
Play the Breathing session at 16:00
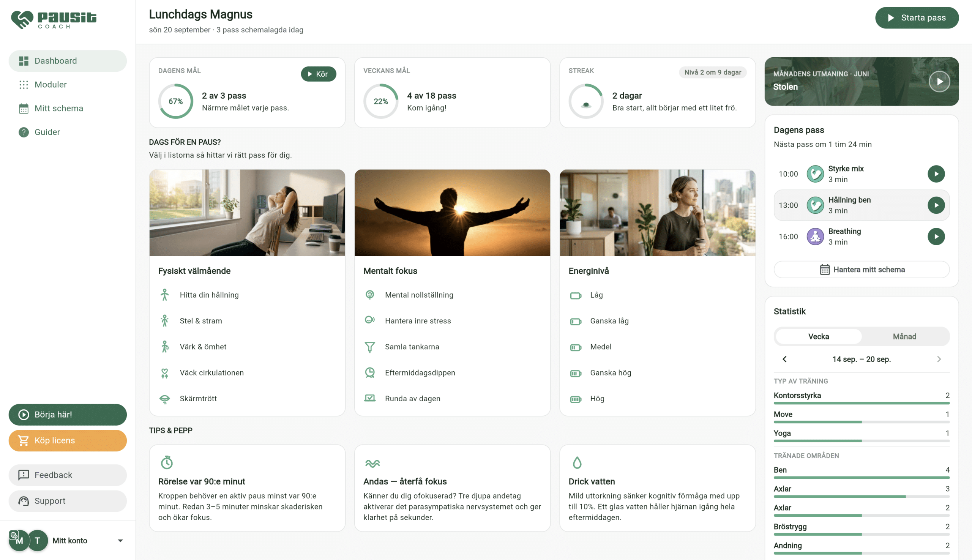(x=936, y=237)
